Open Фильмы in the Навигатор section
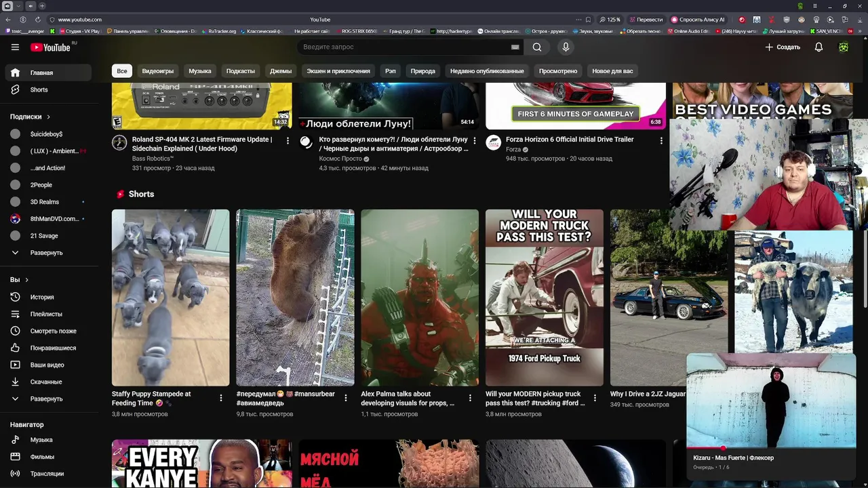 click(x=48, y=457)
